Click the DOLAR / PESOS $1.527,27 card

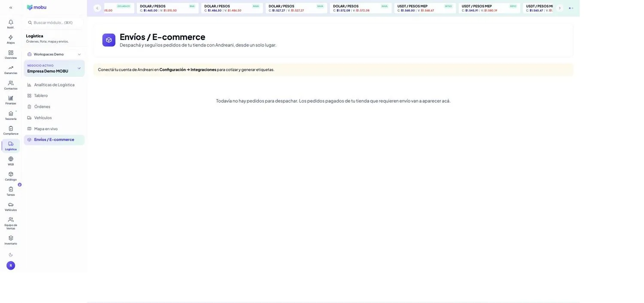(296, 8)
